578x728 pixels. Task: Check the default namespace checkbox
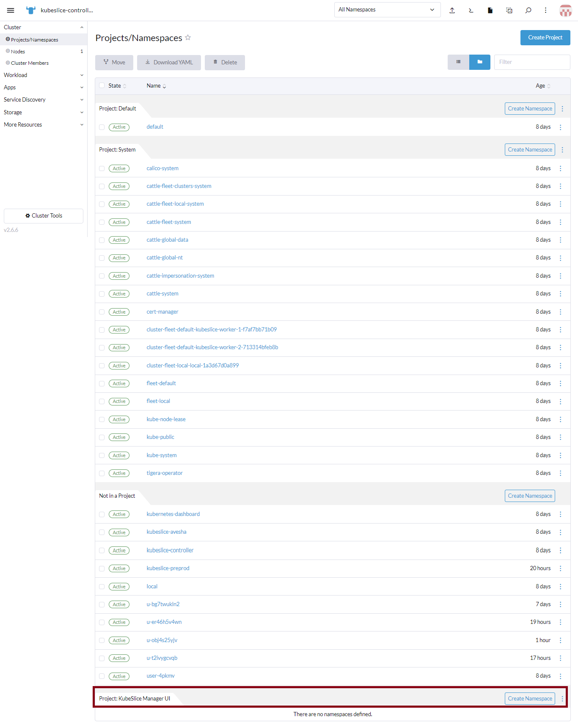tap(102, 127)
